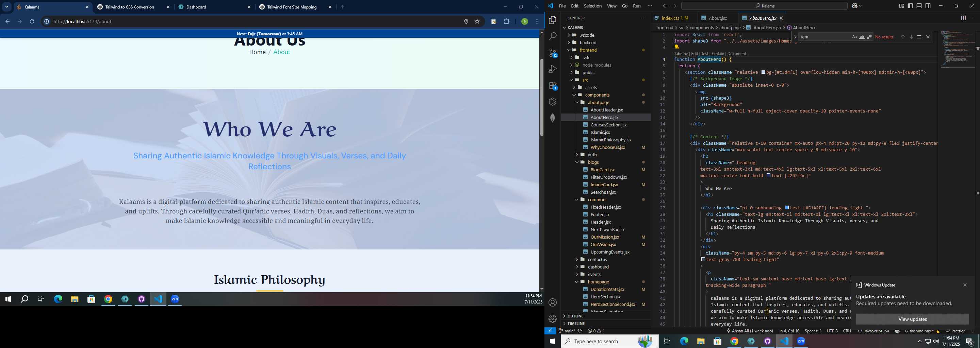Open Source Control view with 12 badge
980x348 pixels.
tap(553, 53)
